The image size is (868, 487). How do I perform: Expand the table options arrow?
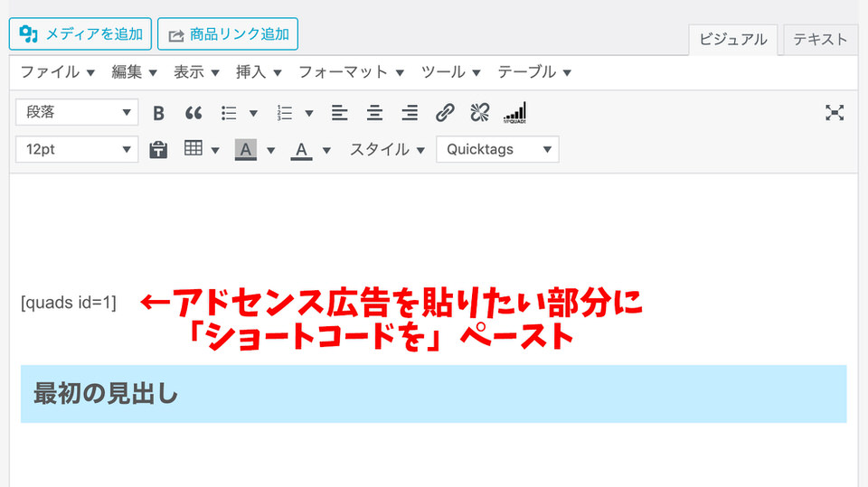click(215, 150)
